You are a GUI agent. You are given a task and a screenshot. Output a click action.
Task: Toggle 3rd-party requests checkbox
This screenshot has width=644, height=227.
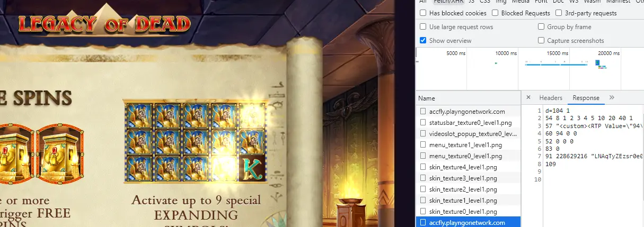coord(559,13)
